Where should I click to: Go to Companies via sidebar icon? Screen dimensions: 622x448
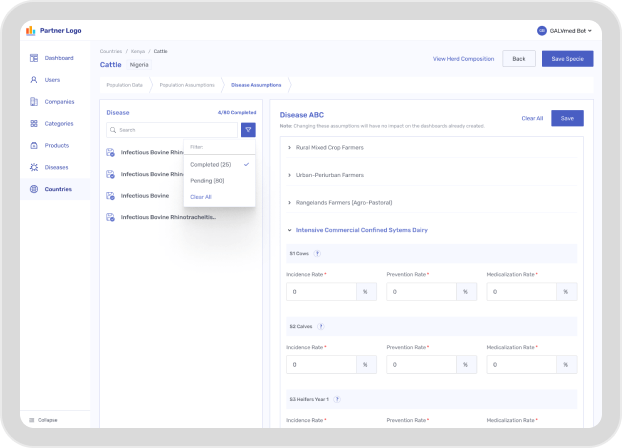point(34,101)
